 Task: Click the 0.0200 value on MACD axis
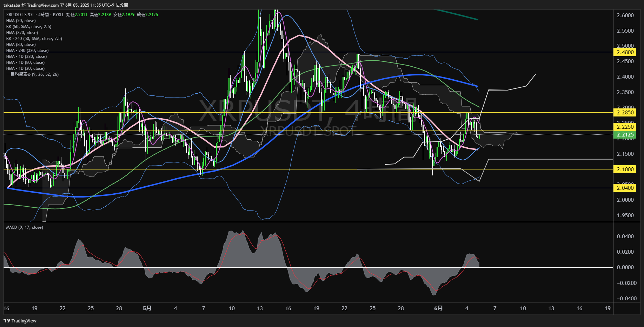click(x=625, y=252)
